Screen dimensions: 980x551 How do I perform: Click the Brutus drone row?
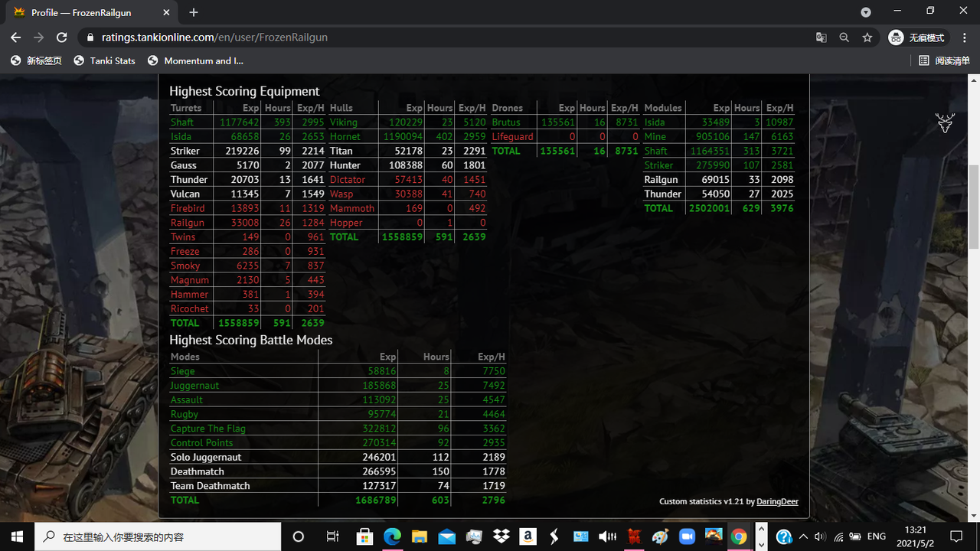565,122
